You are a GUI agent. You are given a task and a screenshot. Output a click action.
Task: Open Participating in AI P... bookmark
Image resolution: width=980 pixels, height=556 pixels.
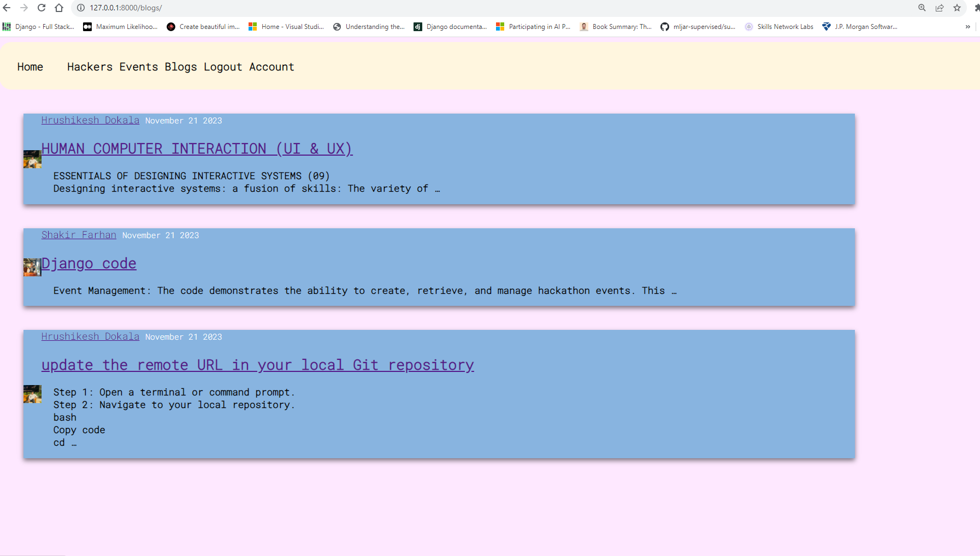pyautogui.click(x=533, y=27)
